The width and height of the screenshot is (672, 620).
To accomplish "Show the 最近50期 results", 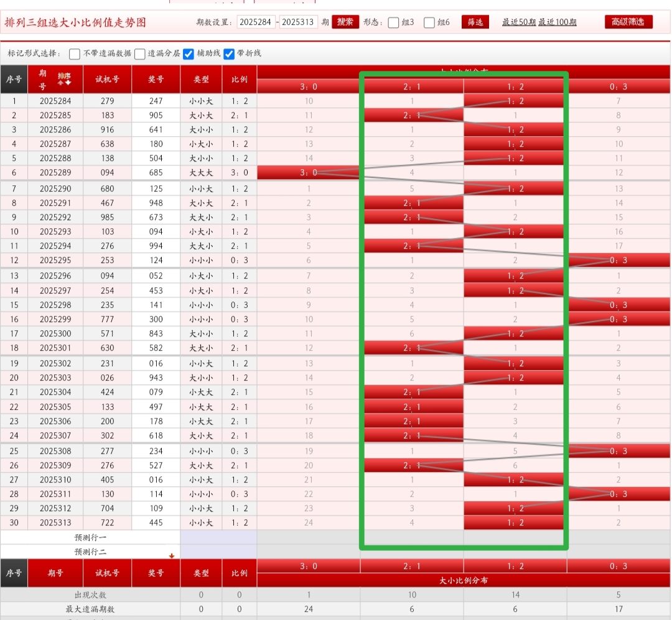I will click(x=519, y=22).
